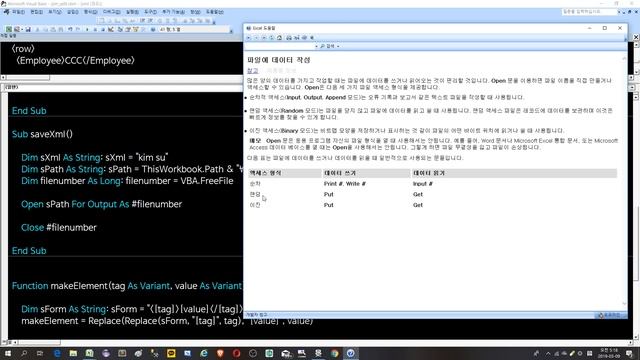
Task: Click 'Function makeElement' declaration line
Action: tap(127, 286)
